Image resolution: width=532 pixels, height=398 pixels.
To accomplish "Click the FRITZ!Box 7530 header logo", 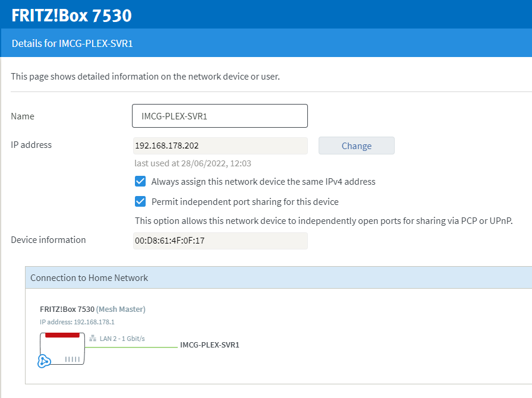I will [x=71, y=15].
